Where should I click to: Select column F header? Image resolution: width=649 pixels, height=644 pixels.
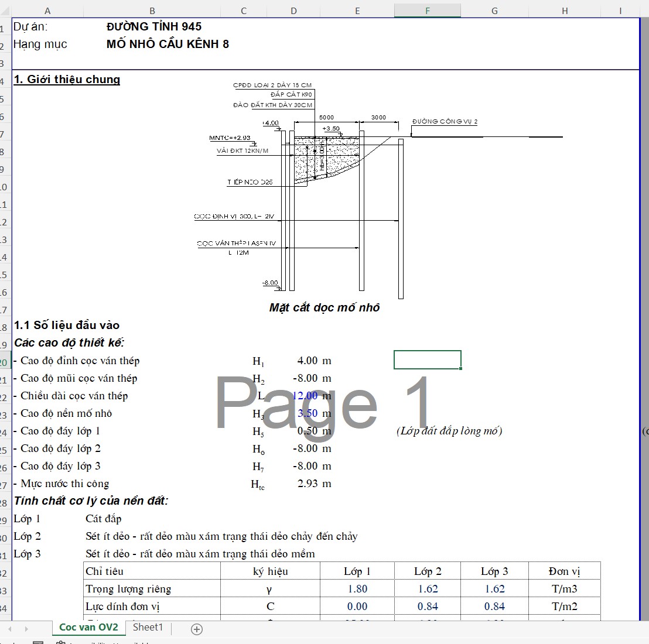pyautogui.click(x=427, y=11)
